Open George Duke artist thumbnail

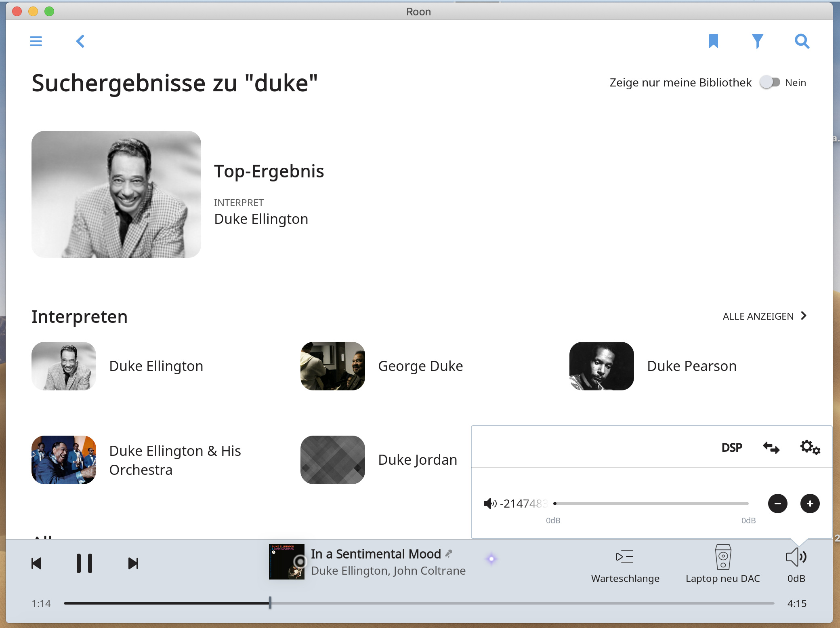click(333, 366)
